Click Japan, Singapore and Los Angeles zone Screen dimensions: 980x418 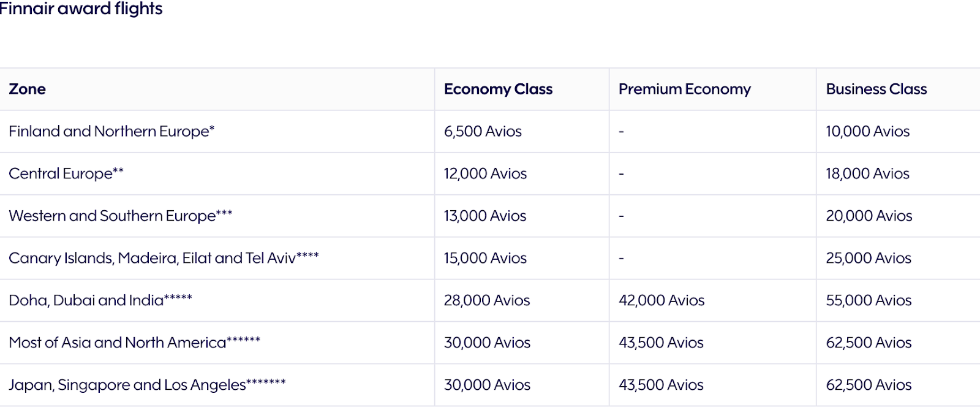[147, 386]
